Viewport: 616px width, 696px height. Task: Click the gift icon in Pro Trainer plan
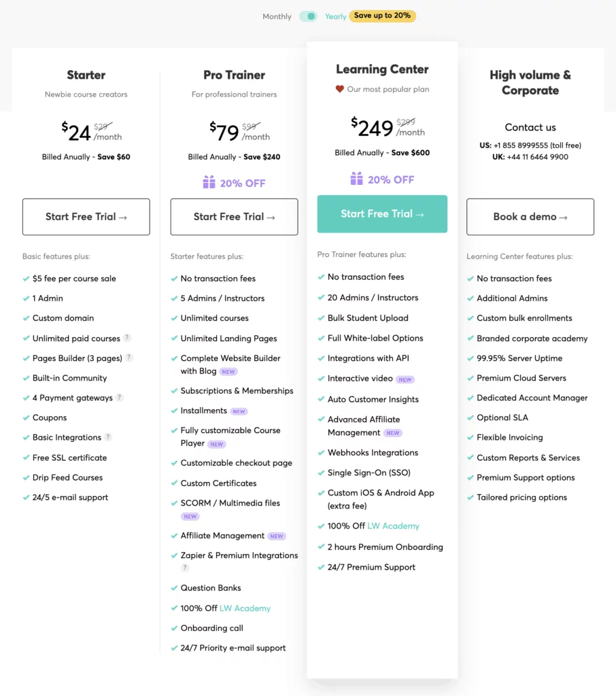coord(209,182)
